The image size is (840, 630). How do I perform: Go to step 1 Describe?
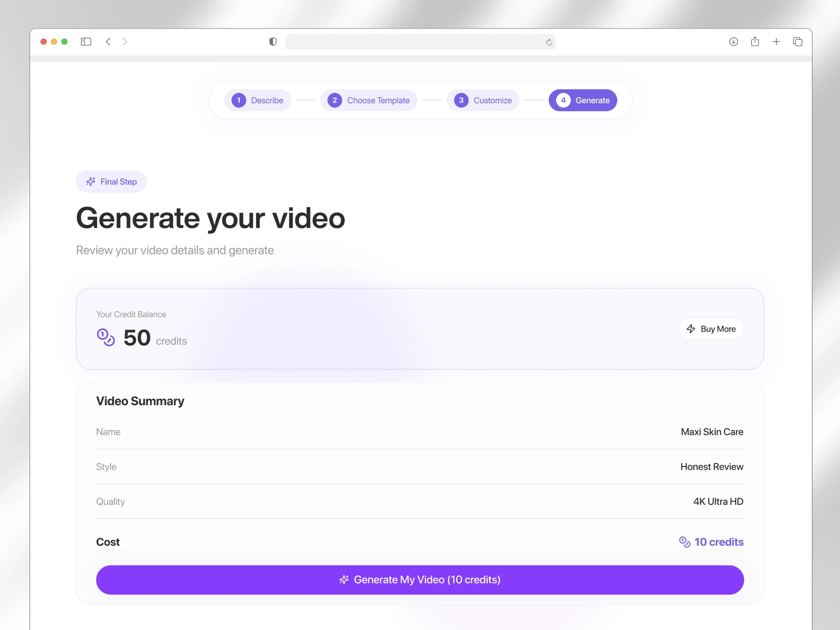(x=258, y=100)
